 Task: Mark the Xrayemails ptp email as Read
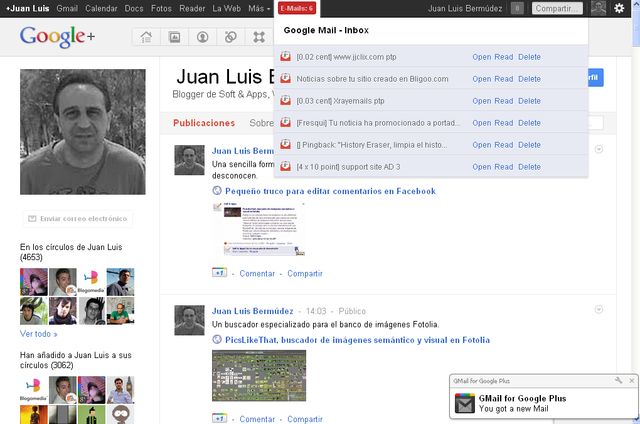504,101
